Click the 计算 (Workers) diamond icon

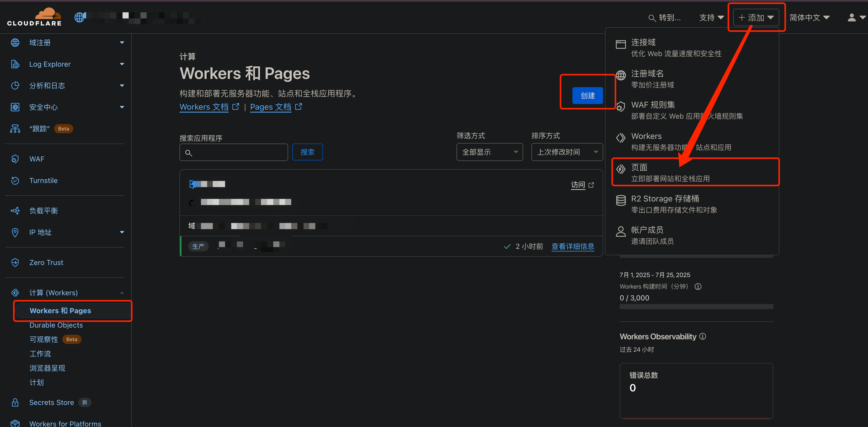(15, 292)
